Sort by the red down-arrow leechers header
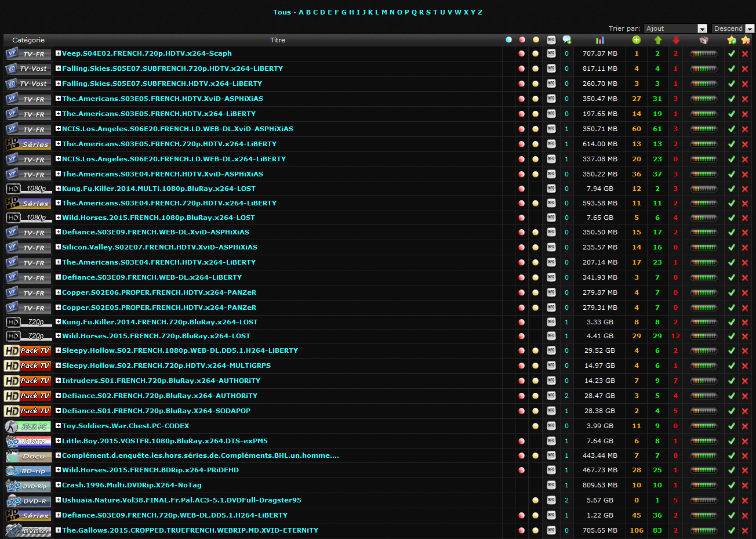This screenshot has width=756, height=539. click(x=676, y=40)
